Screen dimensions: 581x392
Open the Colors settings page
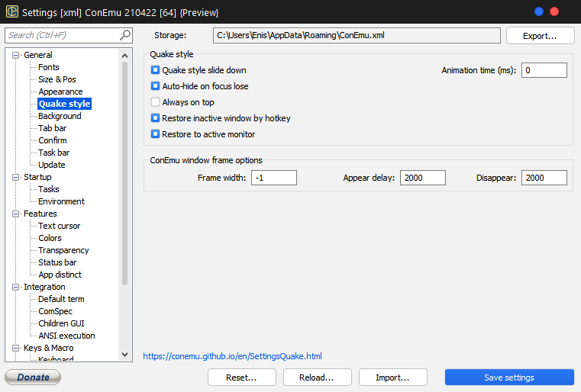(50, 238)
